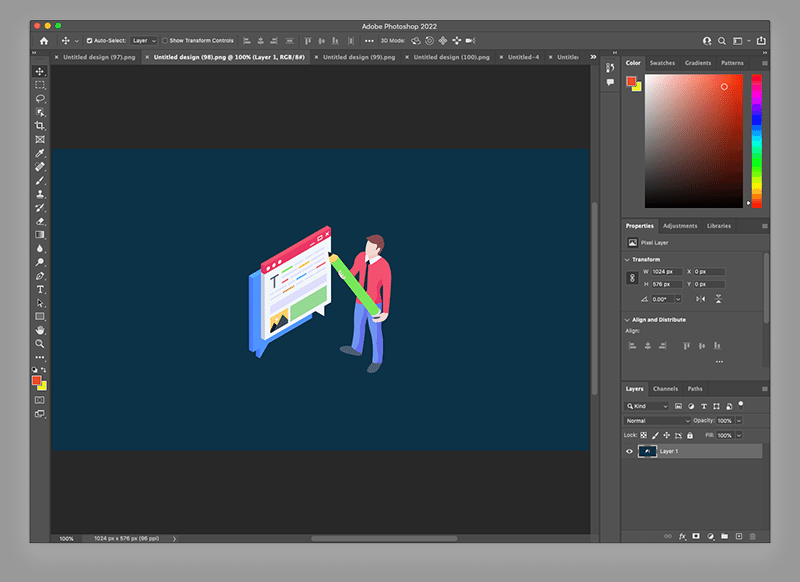Viewport: 800px width, 582px height.
Task: Delete layer using the trash icon
Action: pyautogui.click(x=754, y=537)
